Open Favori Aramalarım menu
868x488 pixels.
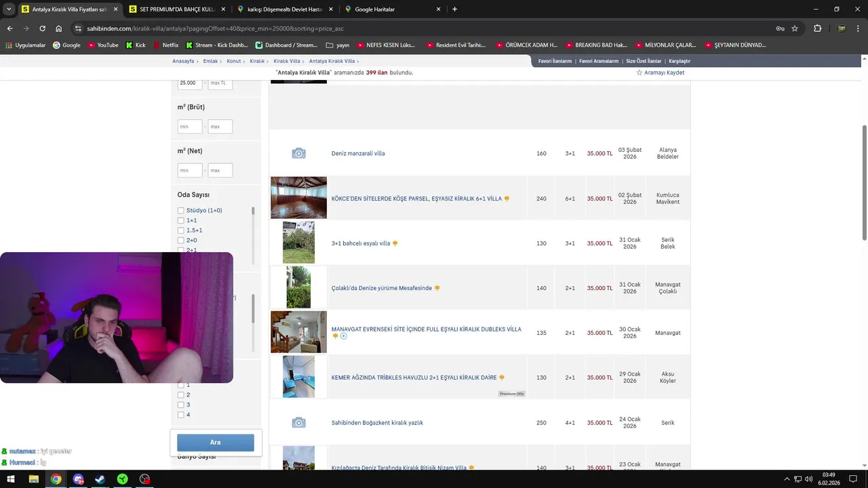point(599,61)
